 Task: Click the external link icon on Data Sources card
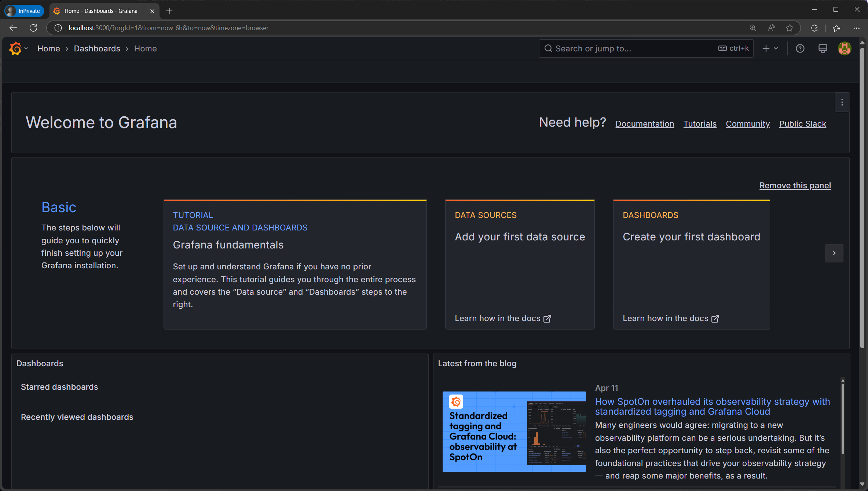[x=547, y=319]
